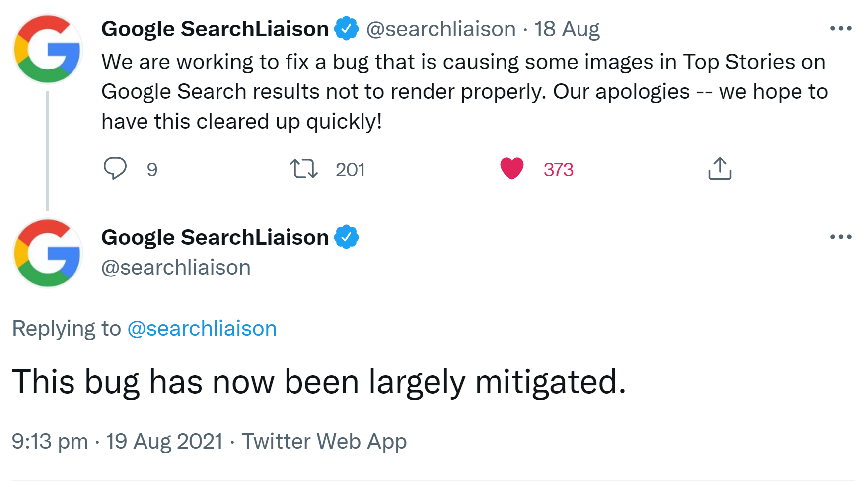Click the retweet arrows icon

click(303, 169)
